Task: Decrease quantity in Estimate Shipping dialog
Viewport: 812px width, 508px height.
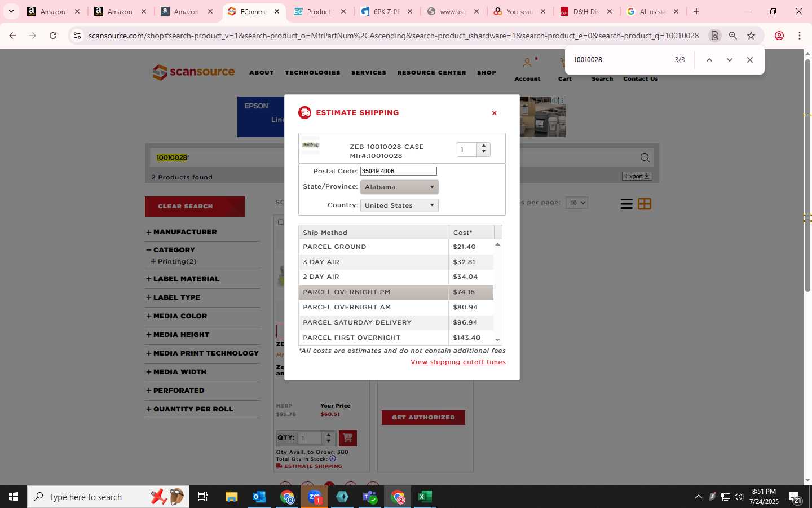Action: coord(484,152)
